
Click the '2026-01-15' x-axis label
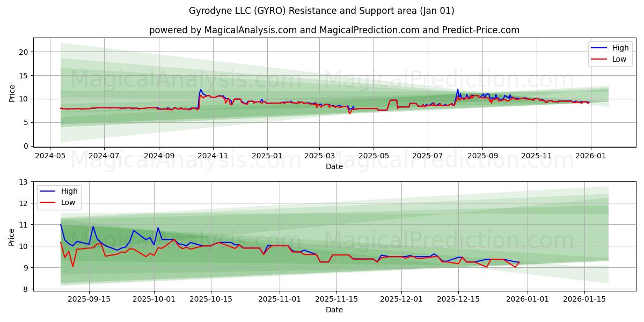click(584, 299)
